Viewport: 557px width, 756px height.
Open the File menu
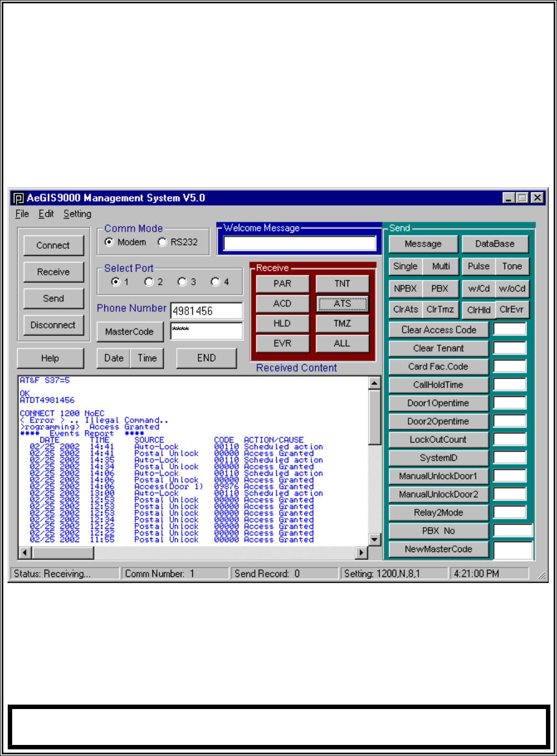point(22,214)
